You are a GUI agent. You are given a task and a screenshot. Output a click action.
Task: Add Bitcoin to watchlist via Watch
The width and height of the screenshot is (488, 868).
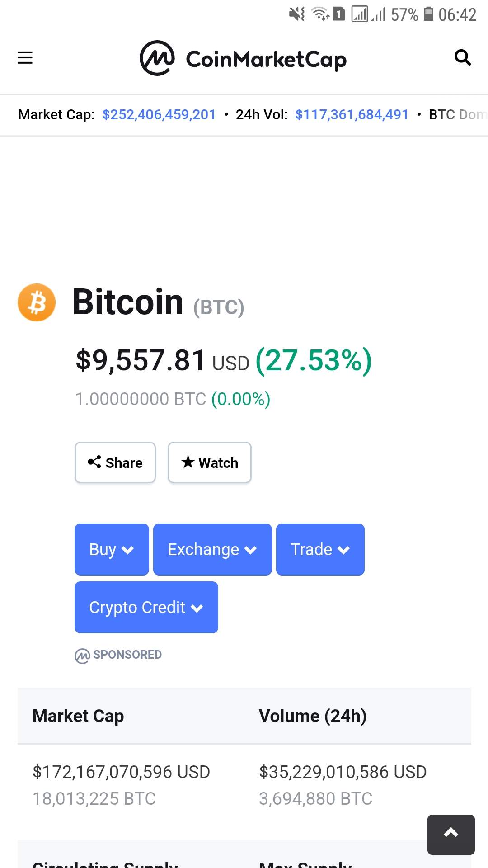[x=210, y=462]
